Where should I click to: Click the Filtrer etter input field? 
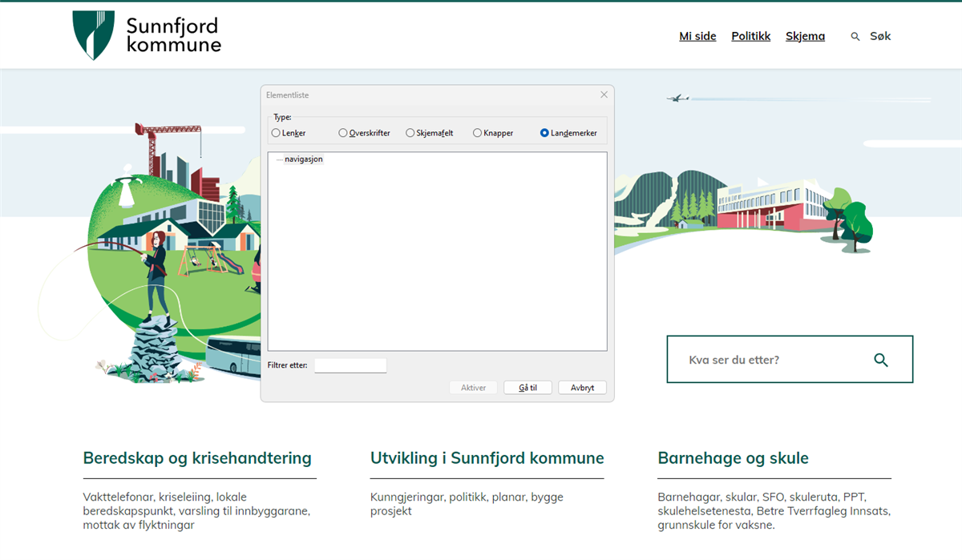click(350, 365)
